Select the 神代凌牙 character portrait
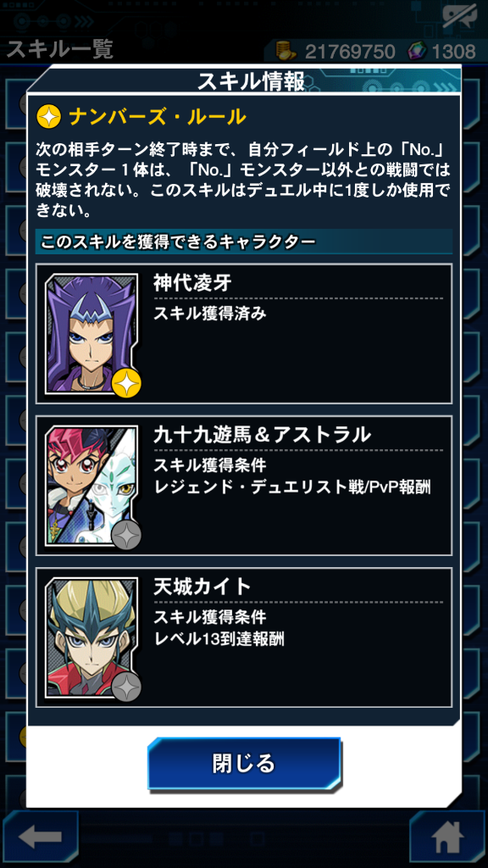This screenshot has height=868, width=488. click(x=91, y=333)
